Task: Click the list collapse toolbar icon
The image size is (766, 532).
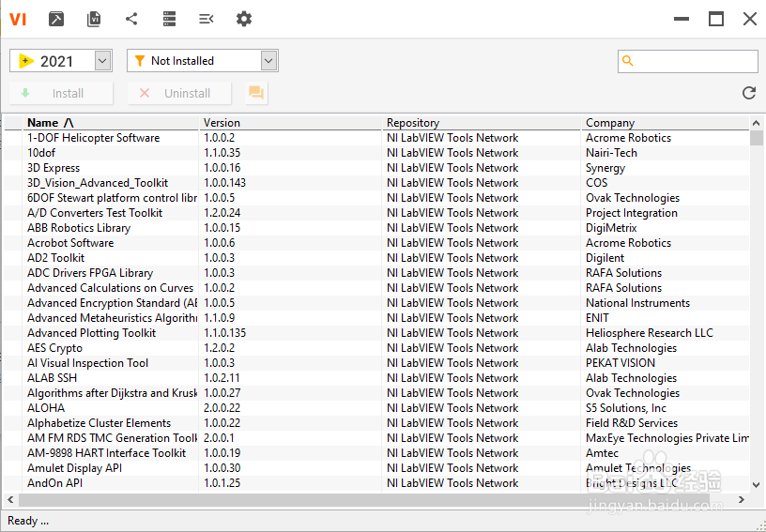Action: click(x=207, y=19)
